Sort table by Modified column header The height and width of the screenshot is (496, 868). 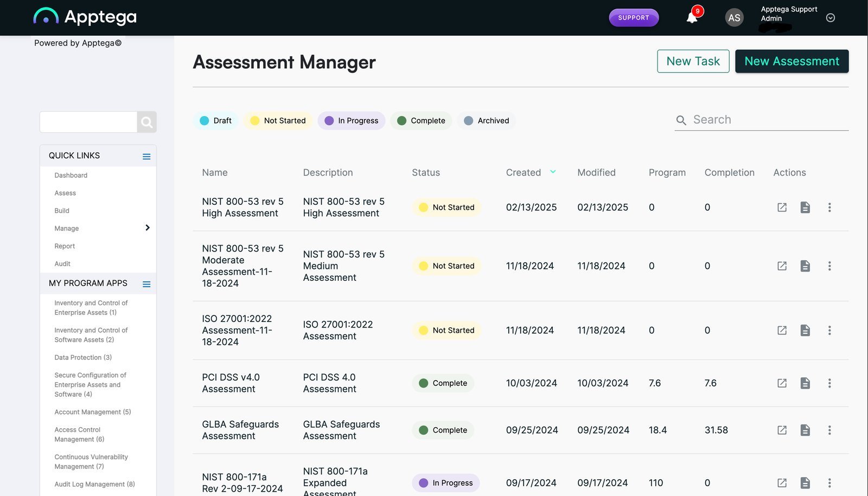click(596, 172)
